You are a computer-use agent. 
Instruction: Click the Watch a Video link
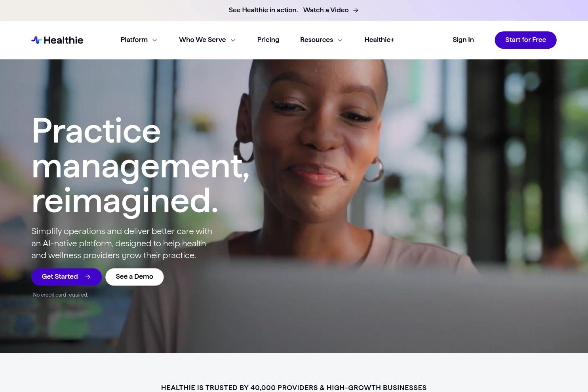pyautogui.click(x=326, y=10)
